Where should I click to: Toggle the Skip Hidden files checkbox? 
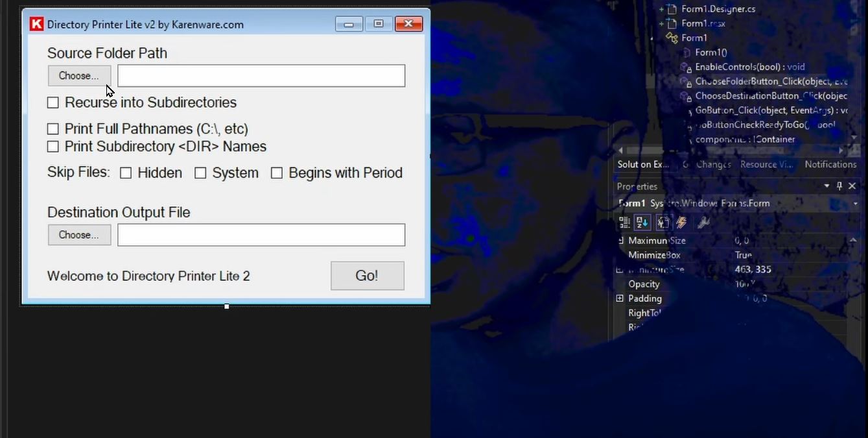point(126,173)
